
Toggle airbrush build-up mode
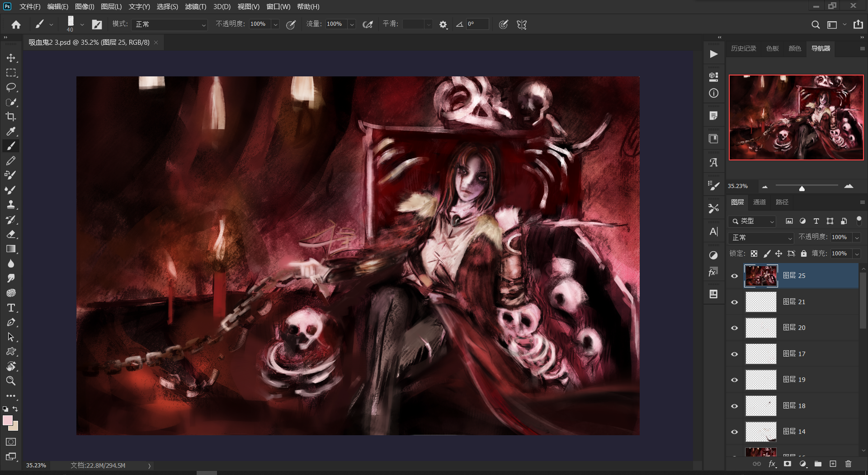368,24
